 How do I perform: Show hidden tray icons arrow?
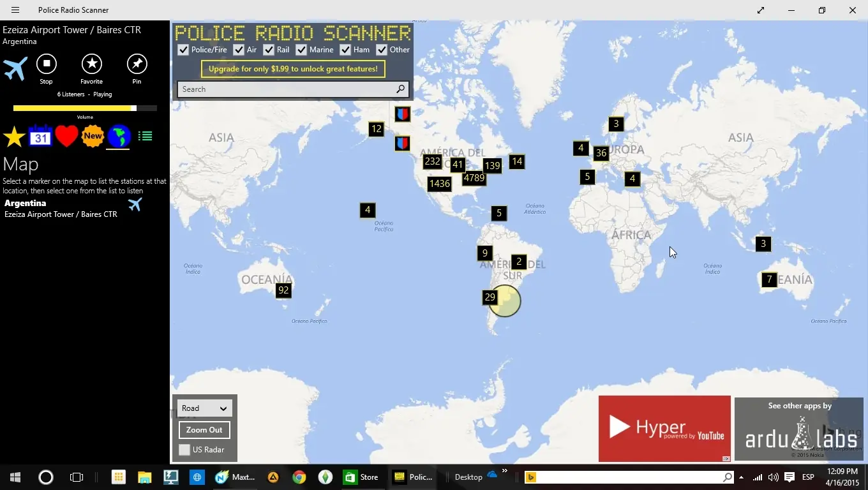coord(741,477)
